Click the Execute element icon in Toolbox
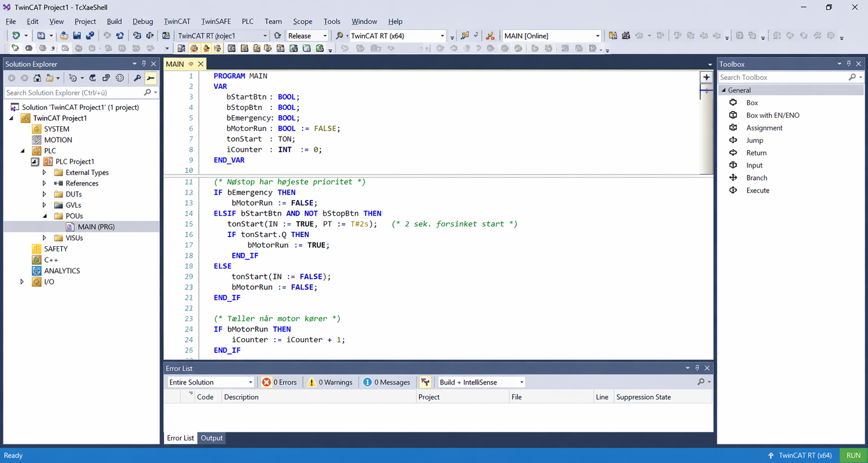The image size is (868, 463). [x=733, y=190]
